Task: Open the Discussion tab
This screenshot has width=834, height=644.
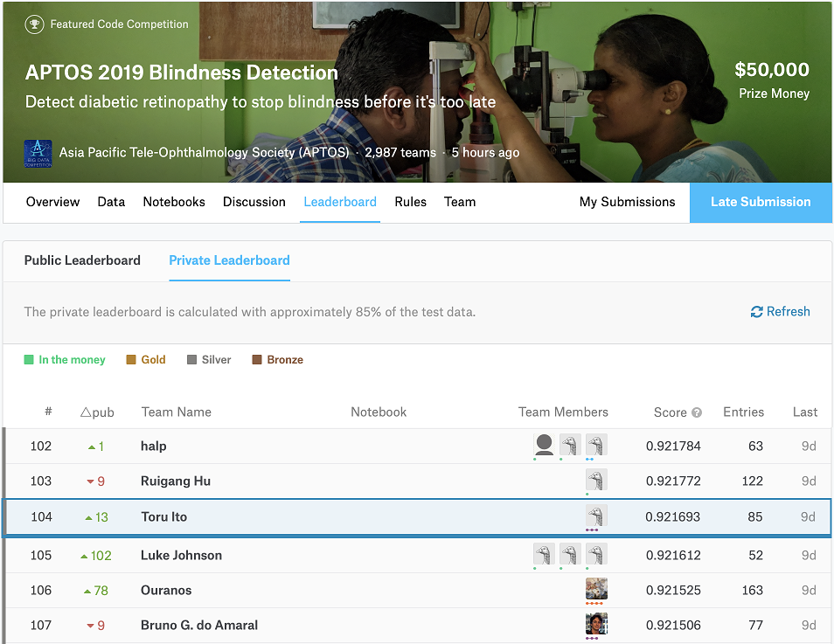Action: 254,202
